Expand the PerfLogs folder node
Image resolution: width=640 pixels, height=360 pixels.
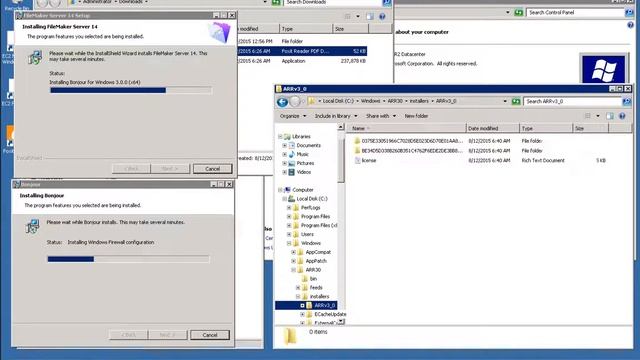point(289,208)
